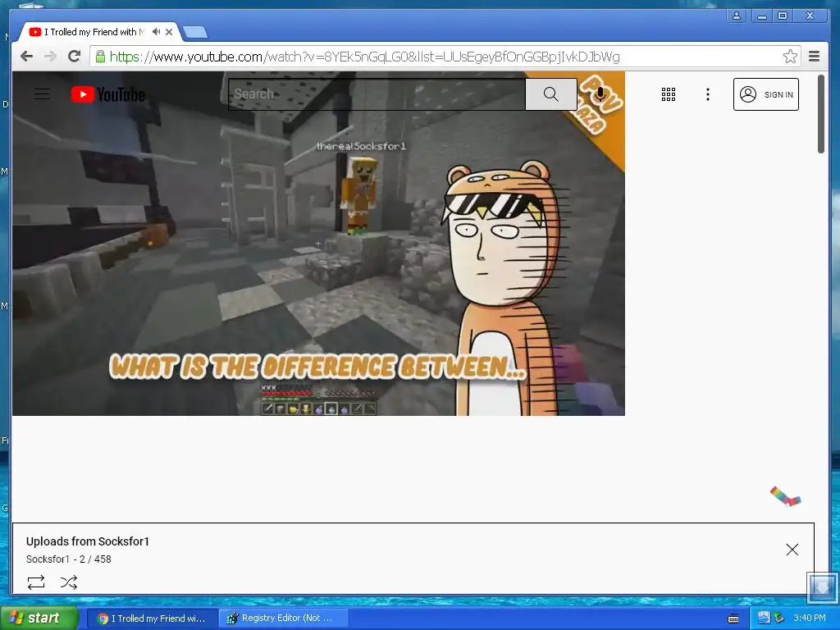This screenshot has width=840, height=630.
Task: Click the browser back arrow
Action: coord(26,57)
